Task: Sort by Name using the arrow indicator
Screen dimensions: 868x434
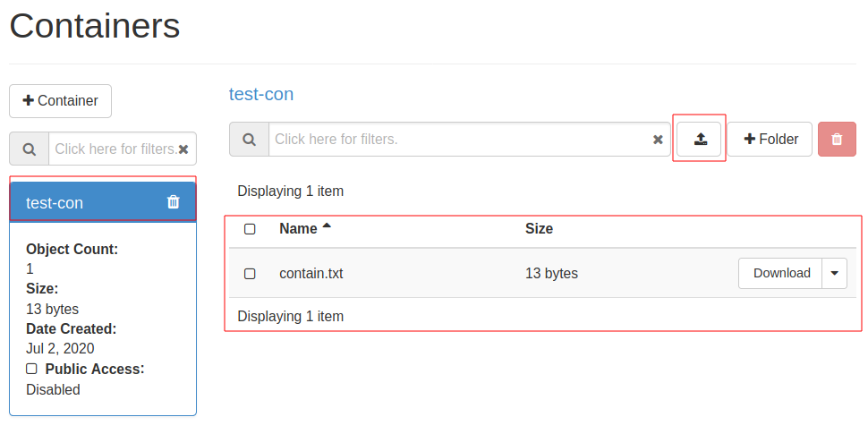Action: coord(327,226)
